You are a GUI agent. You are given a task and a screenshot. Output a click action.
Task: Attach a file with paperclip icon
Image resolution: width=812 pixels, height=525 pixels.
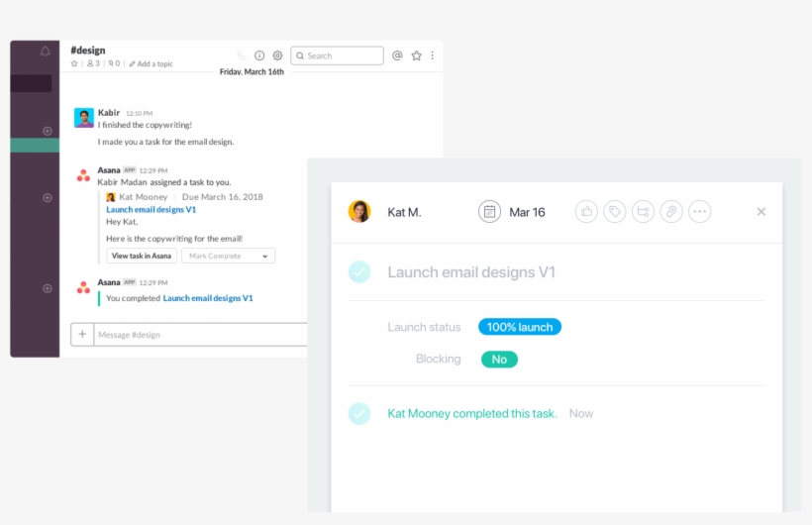click(x=671, y=211)
